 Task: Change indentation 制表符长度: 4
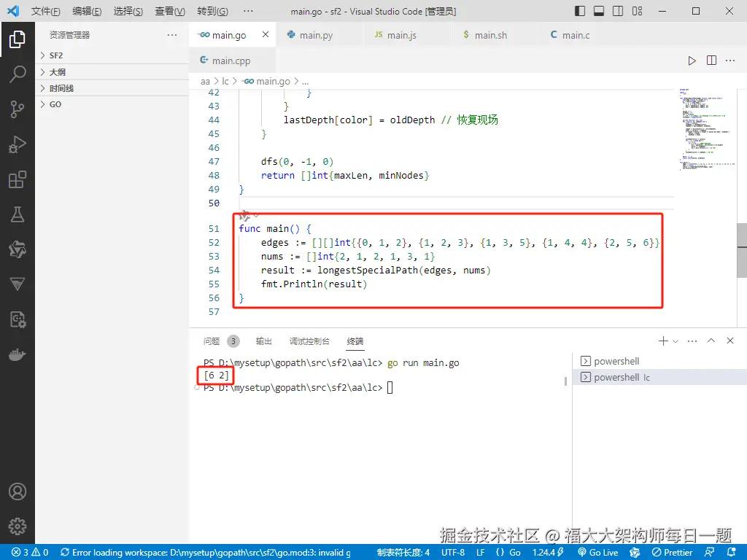click(x=403, y=553)
